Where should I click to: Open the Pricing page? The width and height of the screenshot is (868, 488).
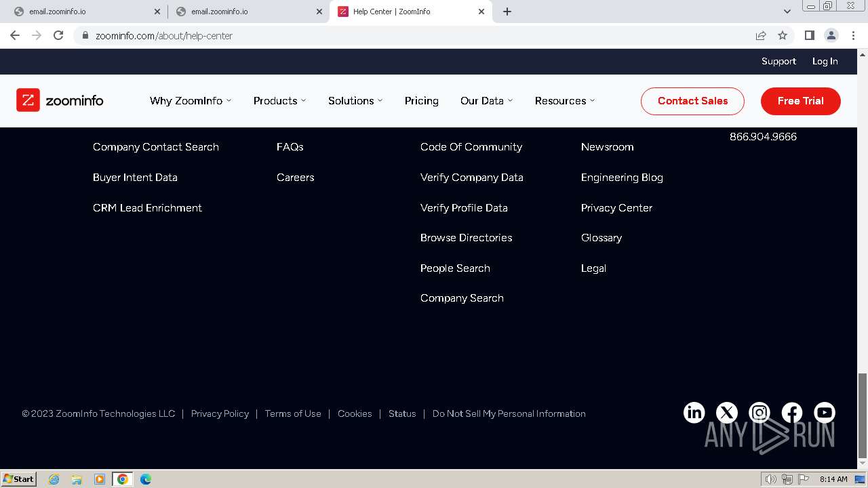pos(422,100)
